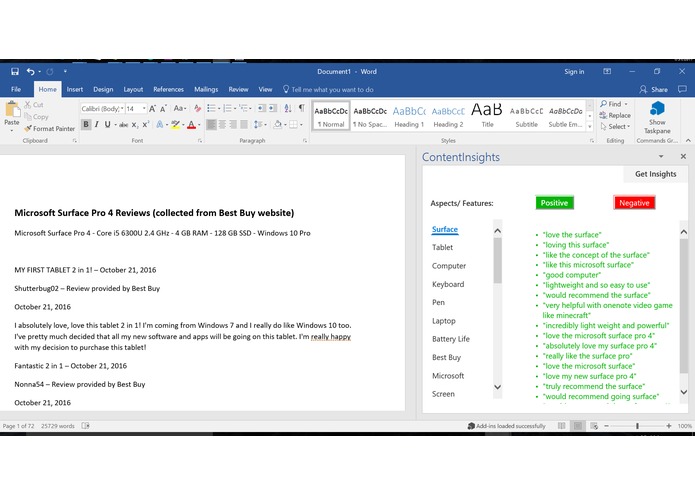Open ribbon display options
Viewport: 695px width, 494px height.
point(607,71)
